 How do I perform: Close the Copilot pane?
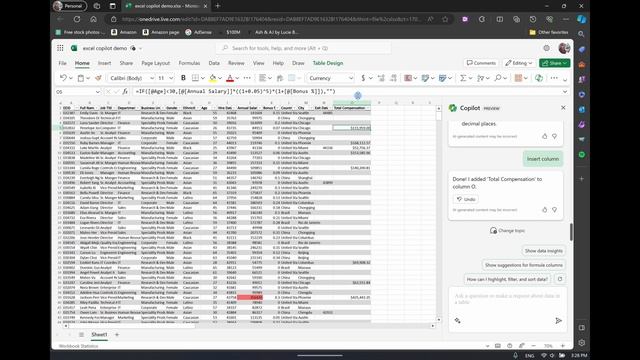[563, 108]
